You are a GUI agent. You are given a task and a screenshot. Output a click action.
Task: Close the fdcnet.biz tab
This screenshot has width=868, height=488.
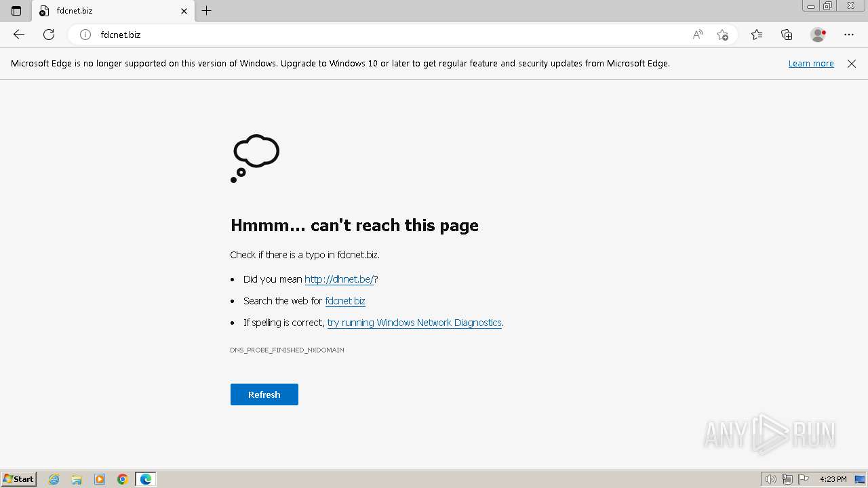[184, 11]
